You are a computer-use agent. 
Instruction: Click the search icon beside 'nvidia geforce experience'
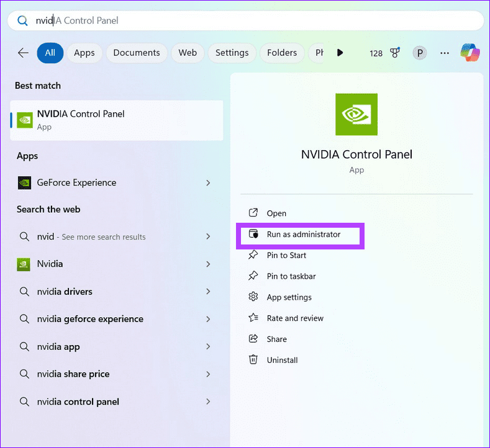(x=24, y=319)
